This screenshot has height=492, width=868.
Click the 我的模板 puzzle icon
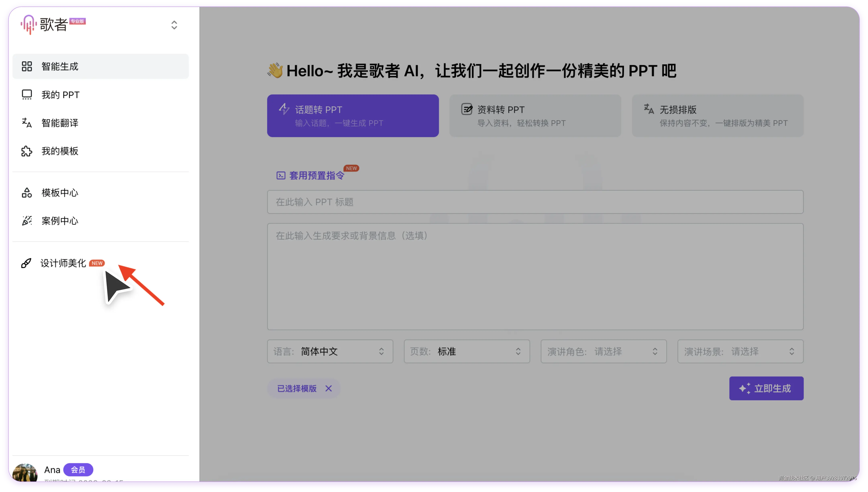pyautogui.click(x=27, y=151)
